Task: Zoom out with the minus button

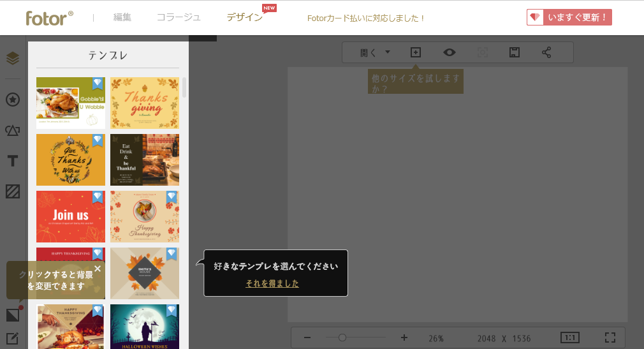Action: [307, 338]
